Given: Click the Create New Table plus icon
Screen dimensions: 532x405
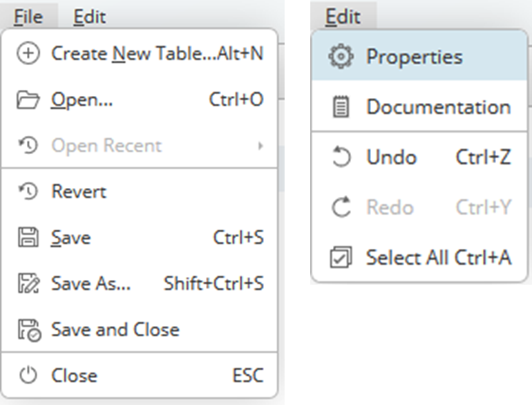Looking at the screenshot, I should coord(28,53).
